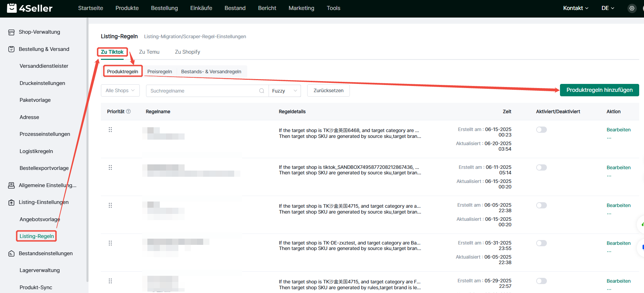The width and height of the screenshot is (644, 293).
Task: Open Angebotsvorlage in sidebar
Action: pyautogui.click(x=40, y=219)
